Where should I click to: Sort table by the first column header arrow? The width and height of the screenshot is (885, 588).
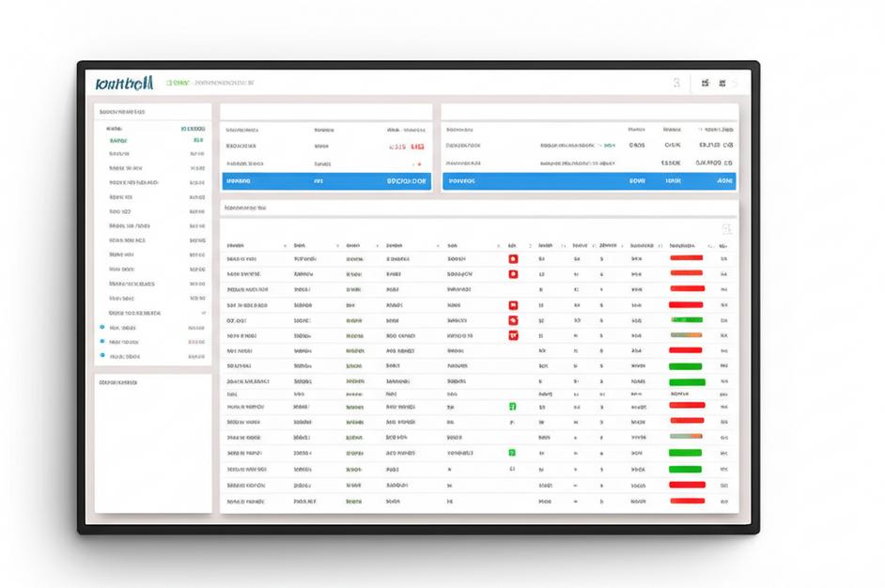[x=286, y=245]
